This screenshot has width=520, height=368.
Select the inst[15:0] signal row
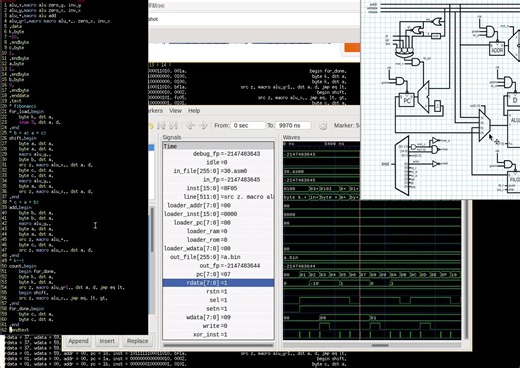[218, 188]
